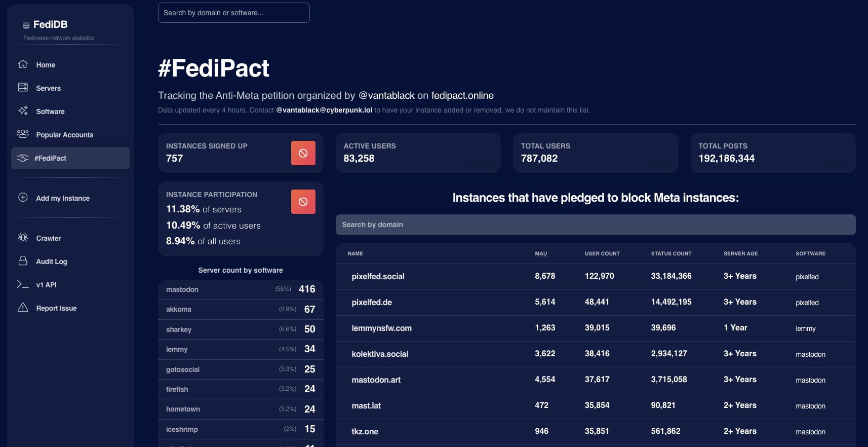Click the 33,184,366 status count cell
Viewport: 868px width, 447px height.
point(671,276)
